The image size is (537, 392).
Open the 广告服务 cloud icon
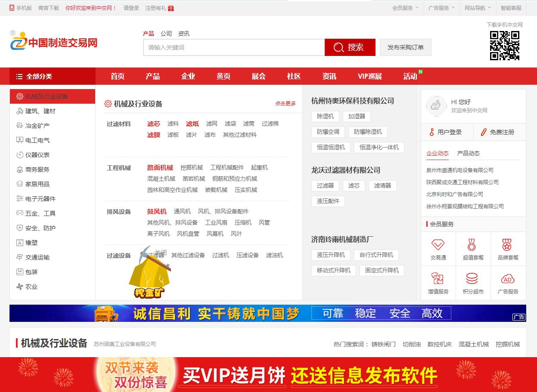pyautogui.click(x=508, y=279)
